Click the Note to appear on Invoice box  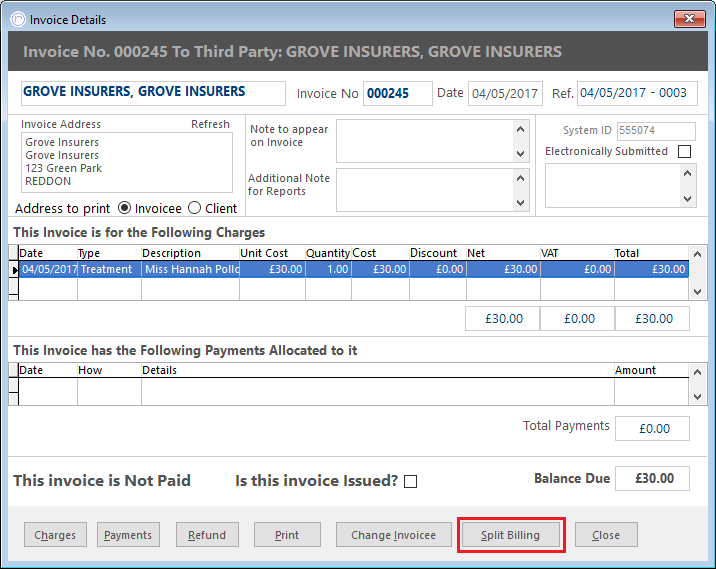point(424,141)
